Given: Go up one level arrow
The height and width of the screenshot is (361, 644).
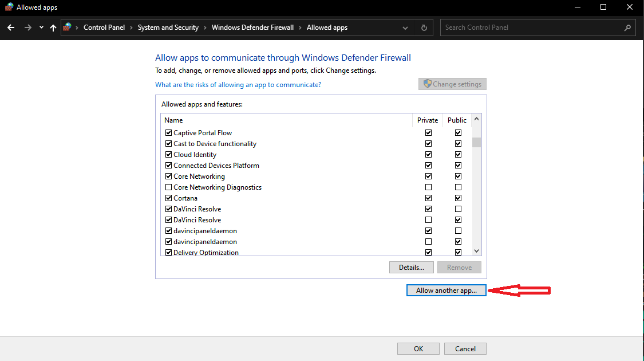Looking at the screenshot, I should pos(53,28).
